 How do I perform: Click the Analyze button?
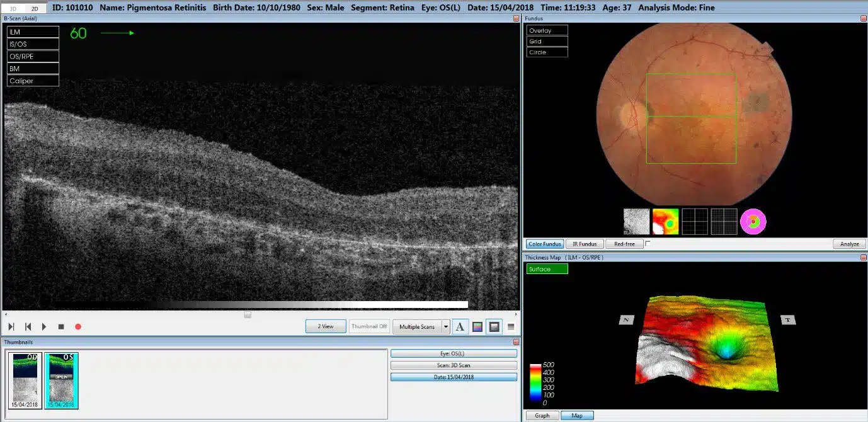click(x=849, y=244)
